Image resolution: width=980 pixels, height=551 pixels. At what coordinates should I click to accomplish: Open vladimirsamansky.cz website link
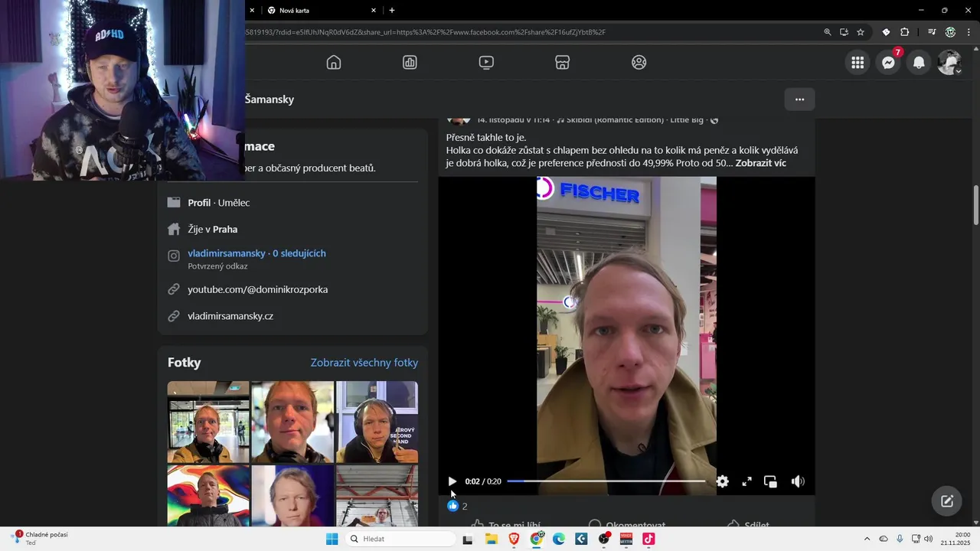pyautogui.click(x=230, y=316)
